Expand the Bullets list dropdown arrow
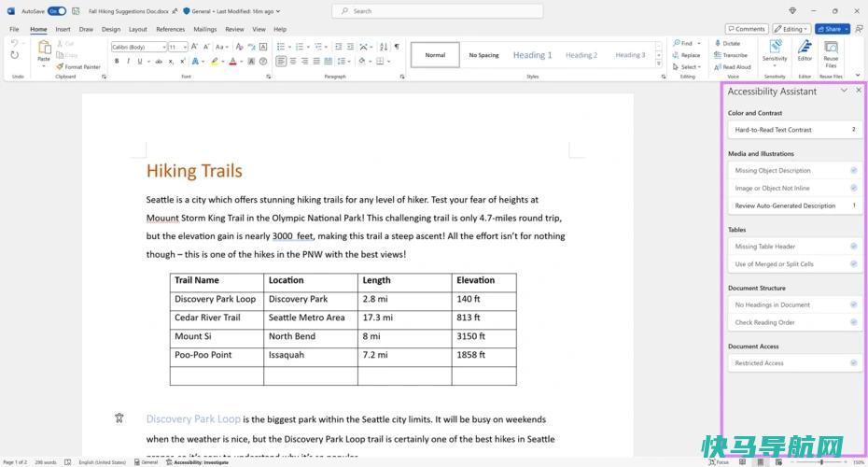 coord(289,47)
